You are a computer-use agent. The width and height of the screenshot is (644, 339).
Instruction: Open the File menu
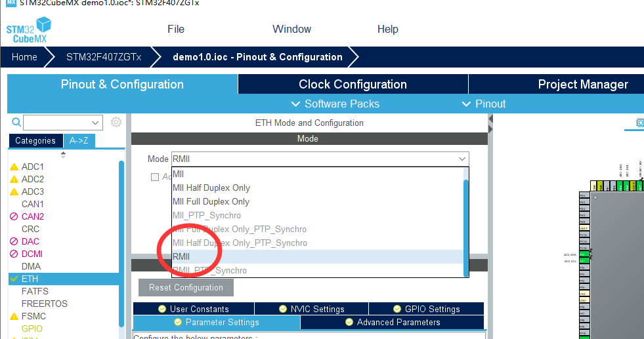coord(176,29)
